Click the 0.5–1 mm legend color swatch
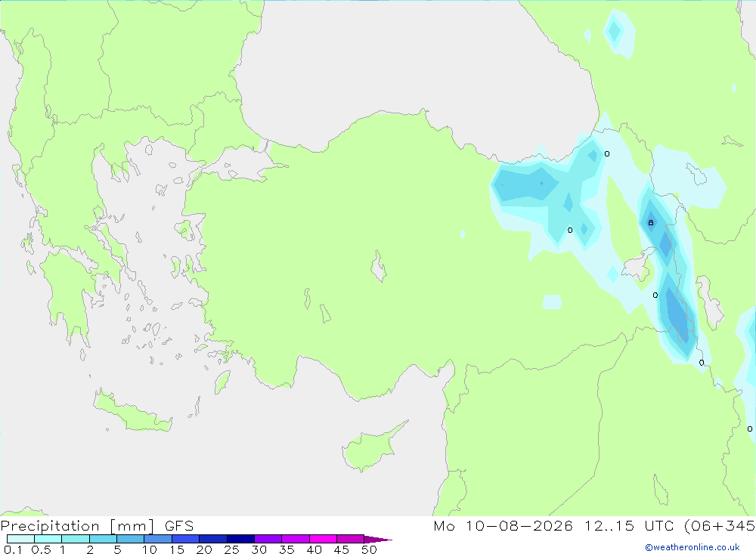The height and width of the screenshot is (554, 756). pyautogui.click(x=48, y=539)
